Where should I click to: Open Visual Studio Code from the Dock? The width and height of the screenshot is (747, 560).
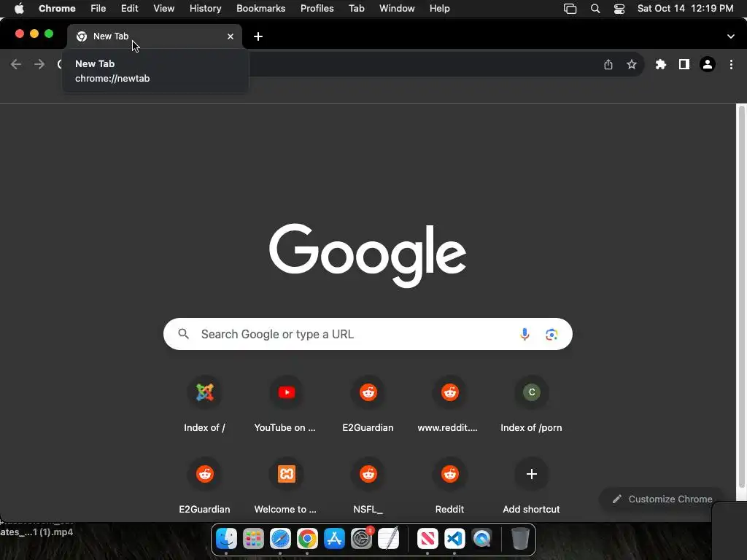[454, 539]
